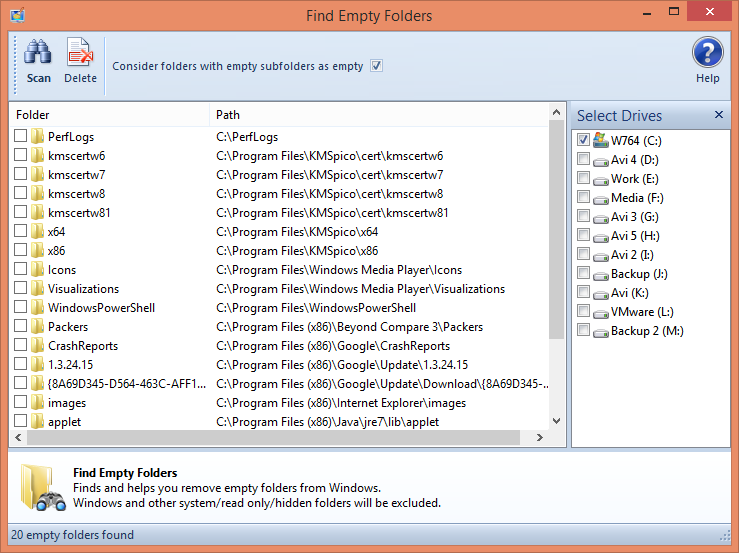This screenshot has width=739, height=553.
Task: Tick the Visualizations folder checkbox
Action: [20, 288]
